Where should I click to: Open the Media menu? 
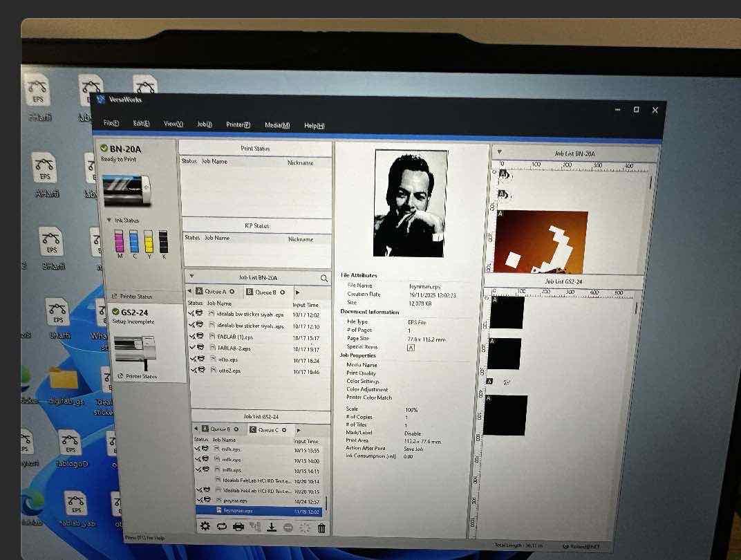click(277, 125)
